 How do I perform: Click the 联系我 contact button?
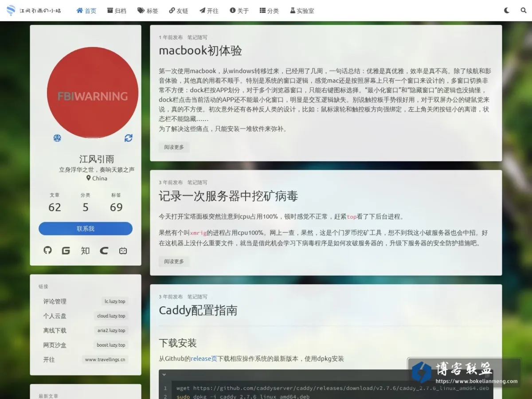(86, 229)
